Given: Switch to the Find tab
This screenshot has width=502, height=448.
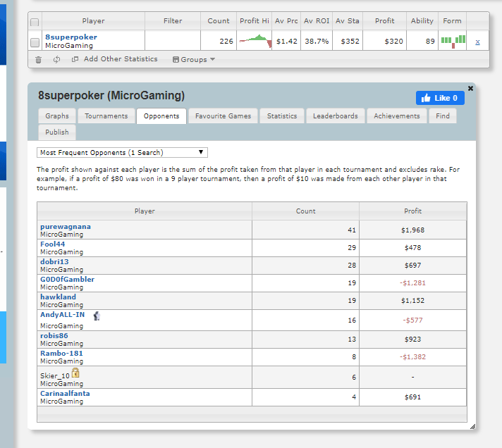Looking at the screenshot, I should point(443,116).
